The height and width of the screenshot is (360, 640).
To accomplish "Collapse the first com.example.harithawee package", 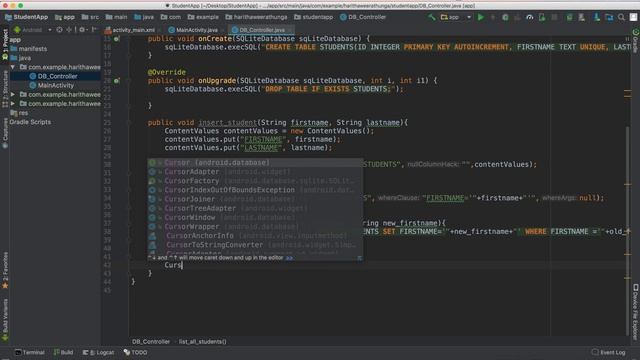I will (x=13, y=67).
